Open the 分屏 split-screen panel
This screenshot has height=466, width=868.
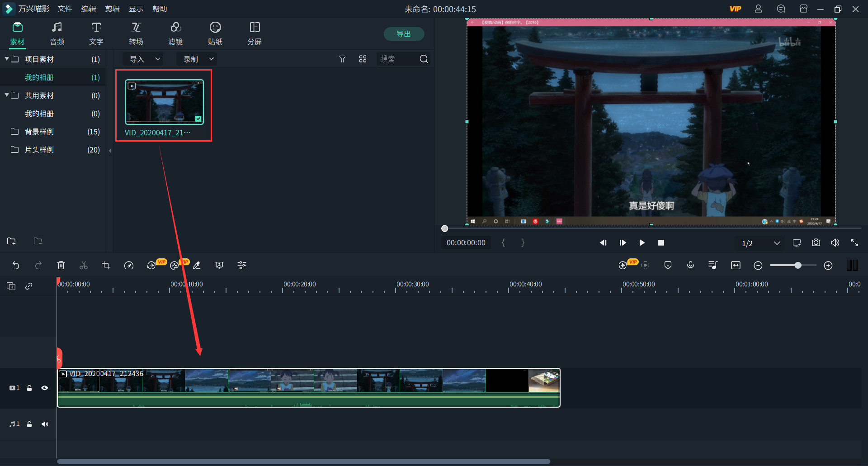[x=255, y=33]
